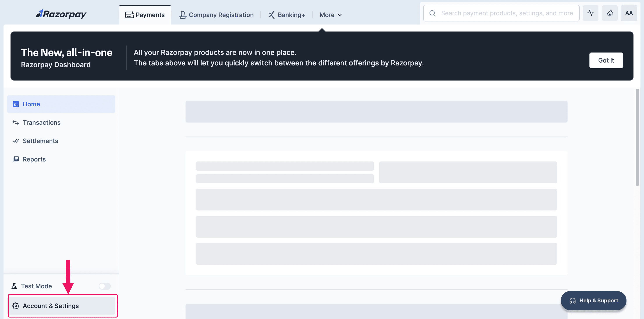Open the AA profile avatar
Image resolution: width=644 pixels, height=319 pixels.
(x=629, y=13)
